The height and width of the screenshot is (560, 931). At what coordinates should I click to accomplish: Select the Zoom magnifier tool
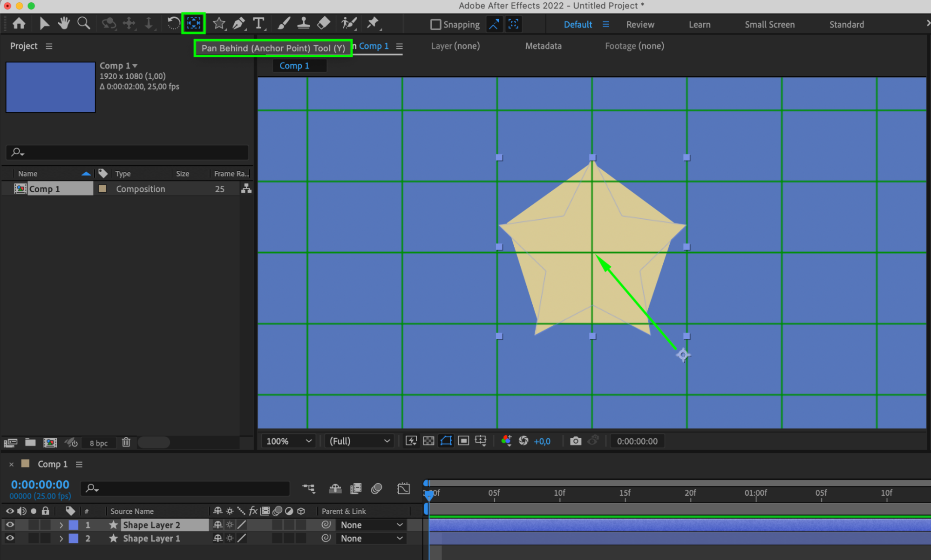tap(84, 23)
